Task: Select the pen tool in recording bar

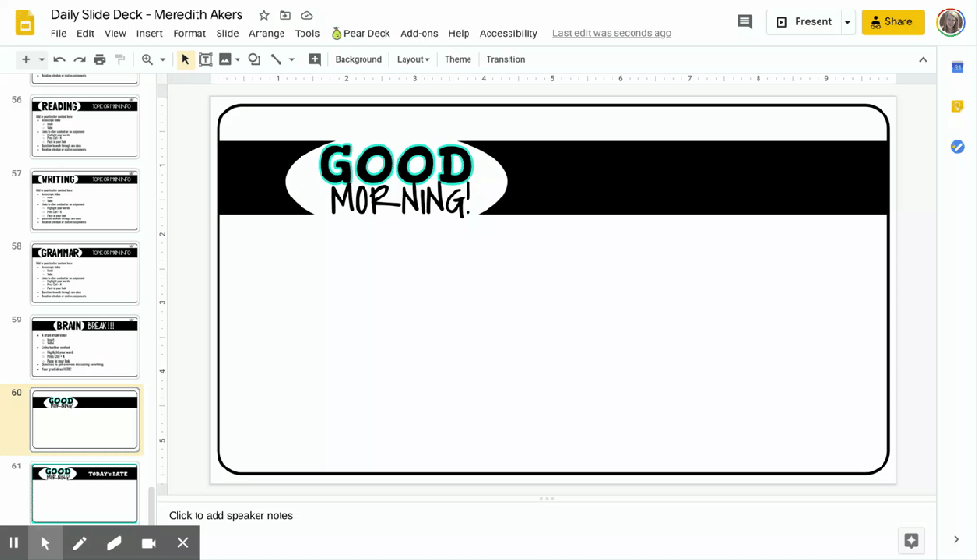Action: coord(80,543)
